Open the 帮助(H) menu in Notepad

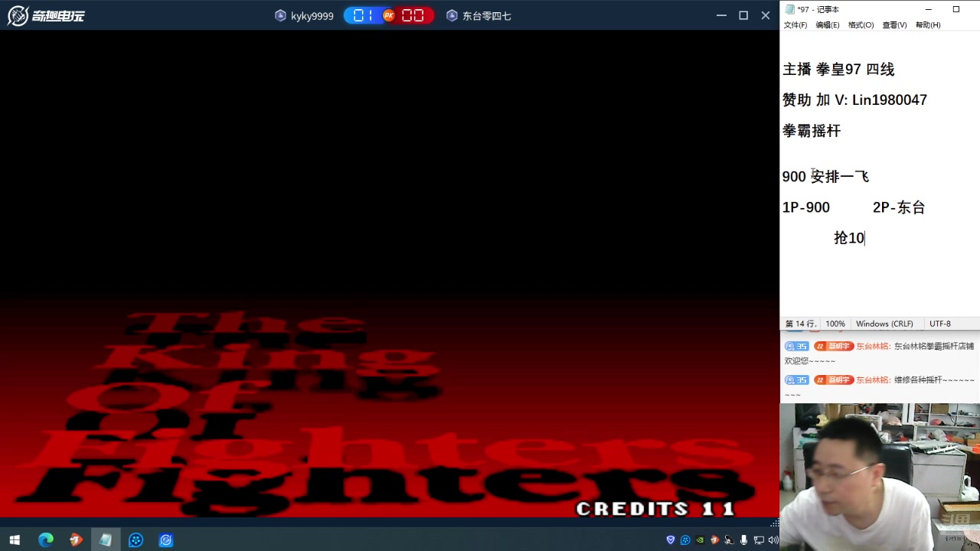point(927,25)
